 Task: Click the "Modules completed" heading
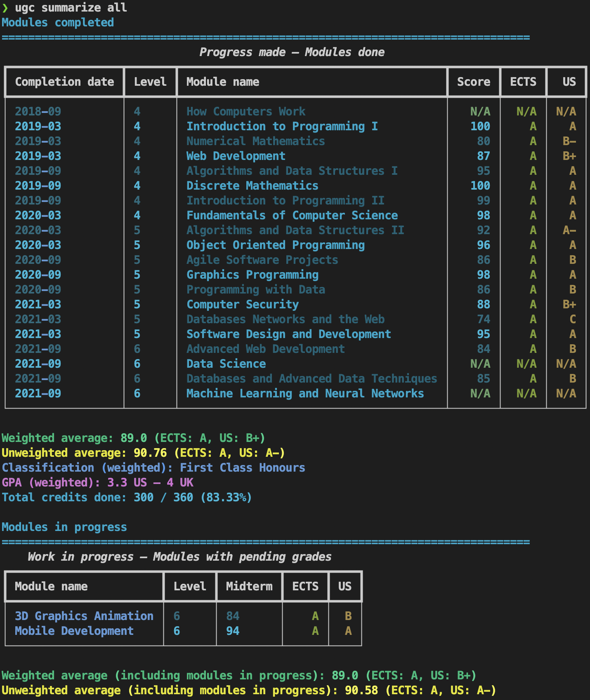58,23
